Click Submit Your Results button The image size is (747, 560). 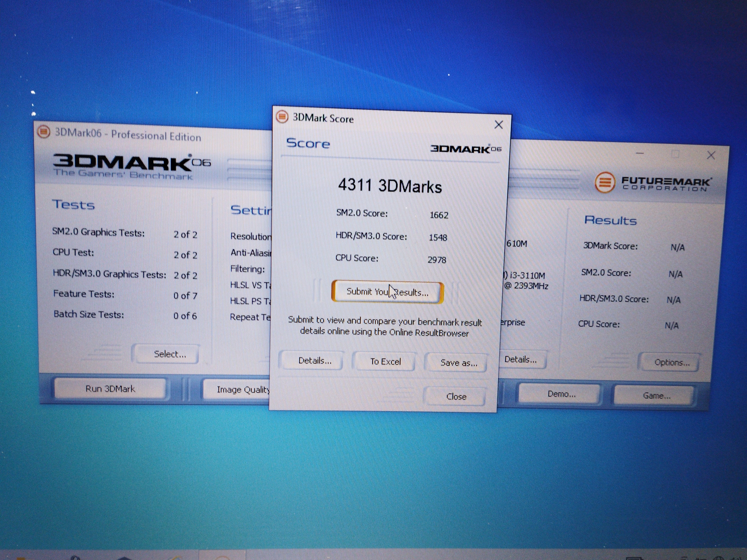pos(387,292)
